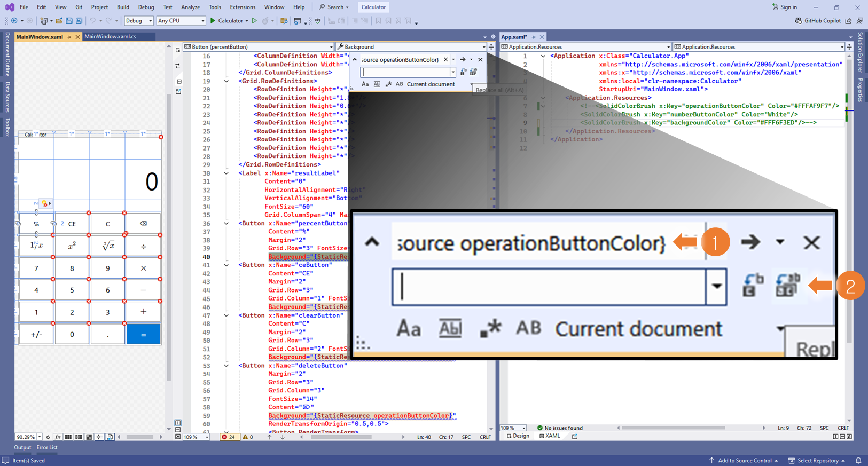Click Sign in at the top right

[x=784, y=7]
